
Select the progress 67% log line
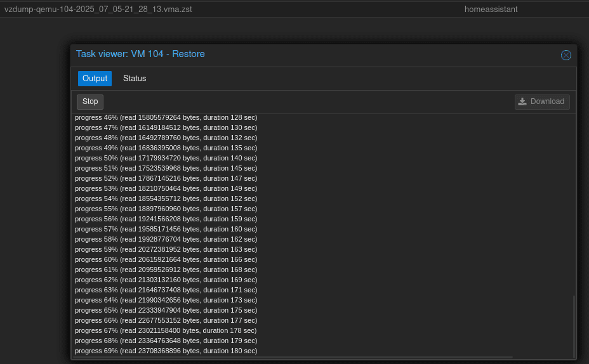(166, 330)
